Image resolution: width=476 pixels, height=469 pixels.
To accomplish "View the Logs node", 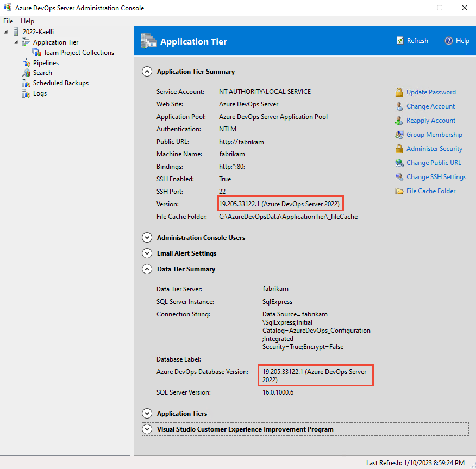I will pos(39,93).
